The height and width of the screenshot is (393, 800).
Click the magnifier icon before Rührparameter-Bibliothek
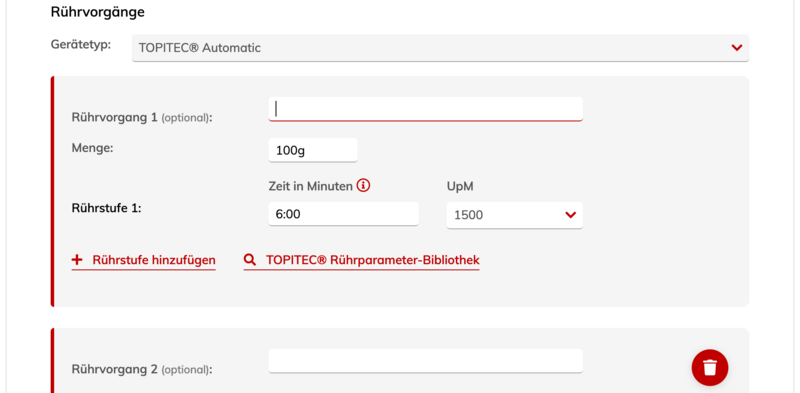[x=249, y=260]
